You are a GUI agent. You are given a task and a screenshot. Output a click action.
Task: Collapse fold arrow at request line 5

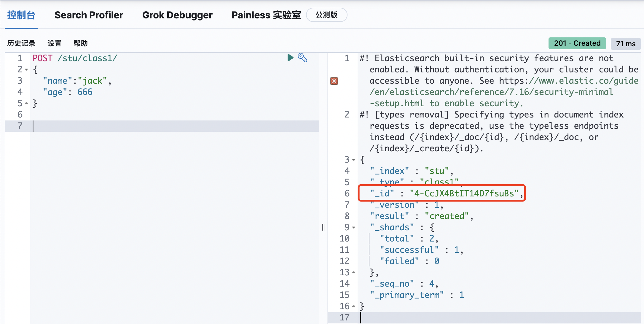click(26, 103)
